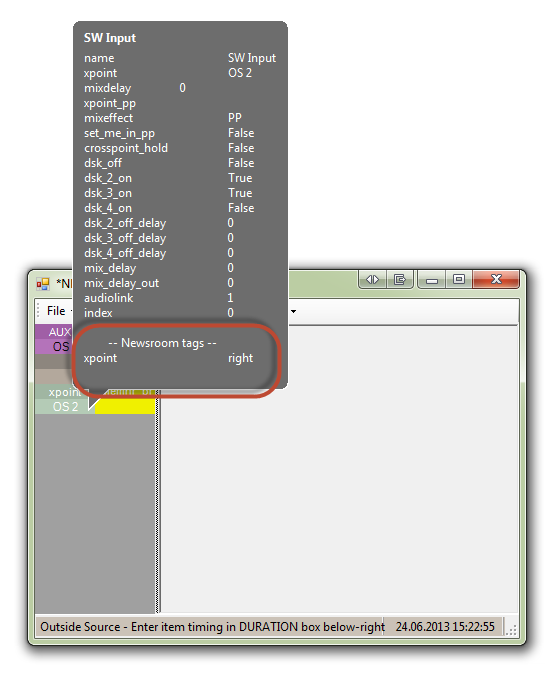Minimize the application window
Viewport: 560px width, 675px height.
coord(432,280)
